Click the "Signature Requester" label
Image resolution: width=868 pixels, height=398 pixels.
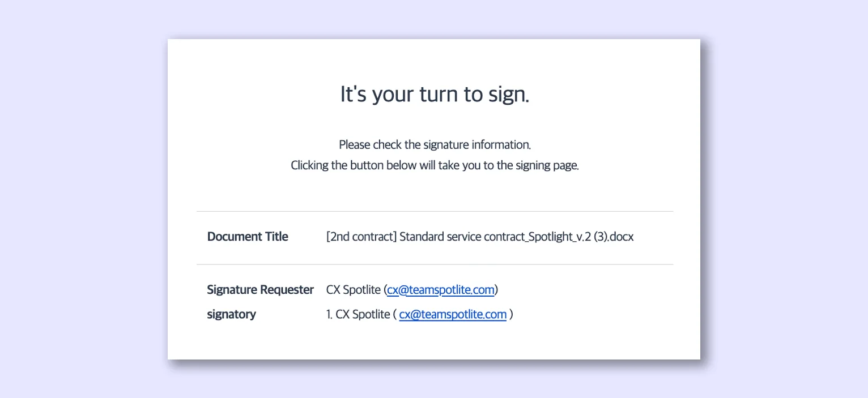click(x=260, y=290)
